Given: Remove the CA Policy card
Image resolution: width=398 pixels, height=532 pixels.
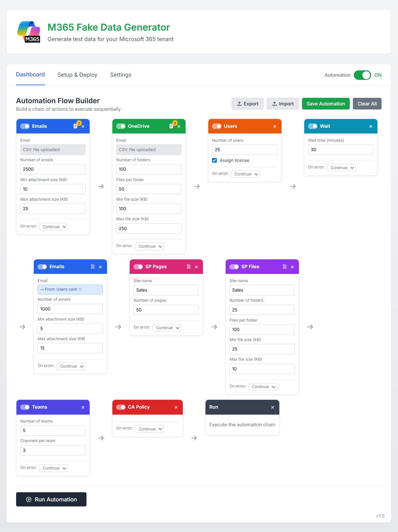Looking at the screenshot, I should pyautogui.click(x=176, y=407).
